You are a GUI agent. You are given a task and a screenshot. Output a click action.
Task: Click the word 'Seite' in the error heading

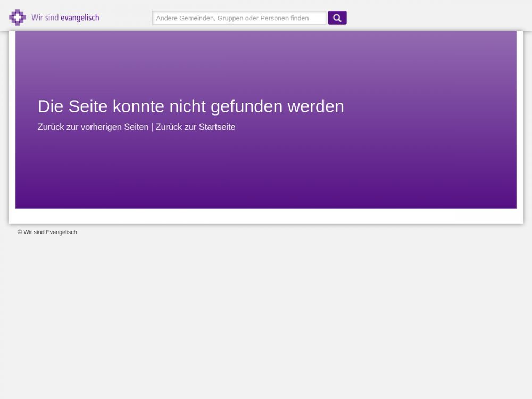click(x=88, y=106)
